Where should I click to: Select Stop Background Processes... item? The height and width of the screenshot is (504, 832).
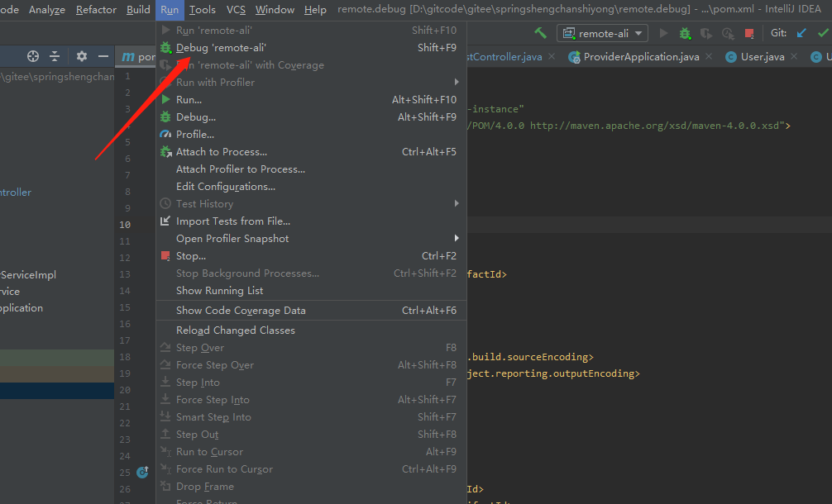pos(312,273)
